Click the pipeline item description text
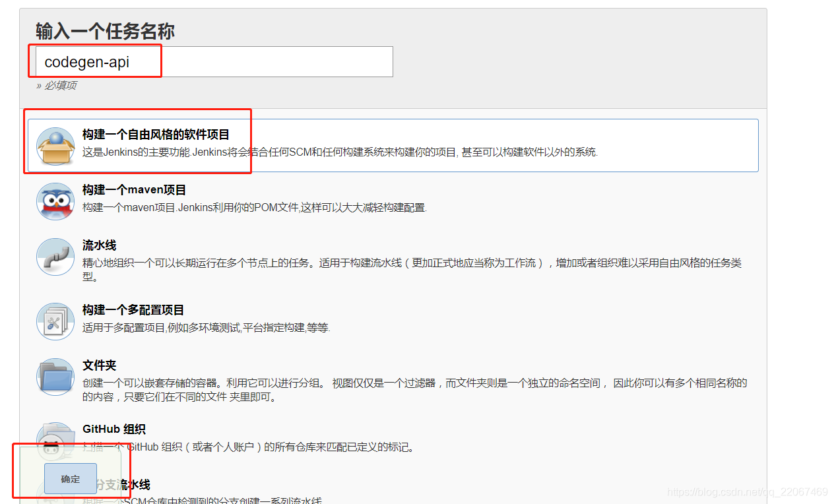Image resolution: width=834 pixels, height=504 pixels. 412,270
